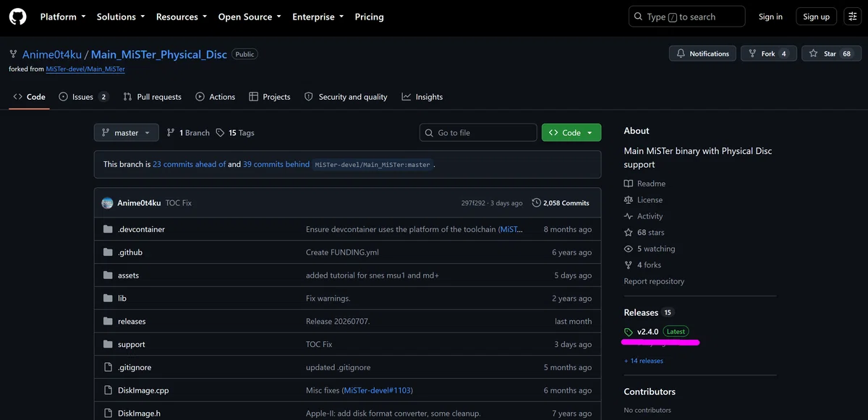The width and height of the screenshot is (868, 420).
Task: Open the GitHub home logo
Action: pos(18,17)
